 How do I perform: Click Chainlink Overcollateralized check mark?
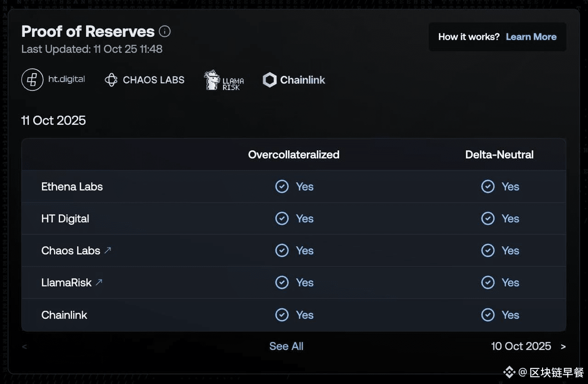(x=282, y=315)
